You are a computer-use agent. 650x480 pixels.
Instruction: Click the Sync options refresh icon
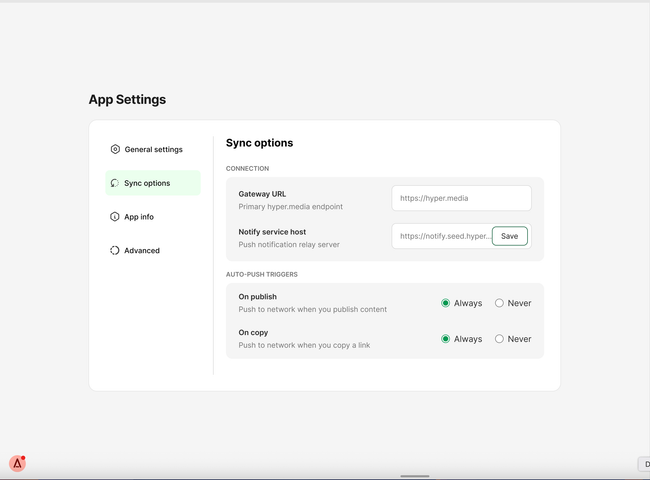click(x=115, y=183)
